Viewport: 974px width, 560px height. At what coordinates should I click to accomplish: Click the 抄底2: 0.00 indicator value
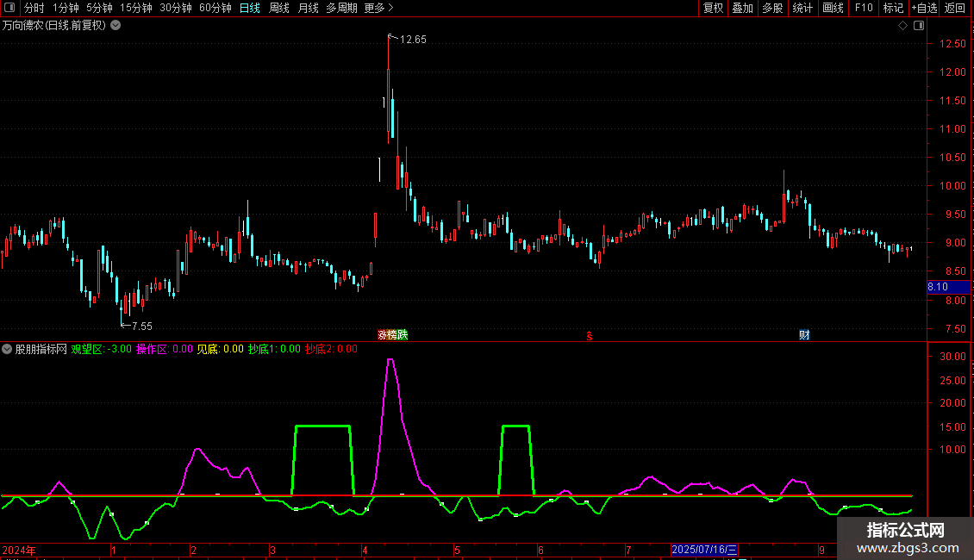pyautogui.click(x=331, y=349)
